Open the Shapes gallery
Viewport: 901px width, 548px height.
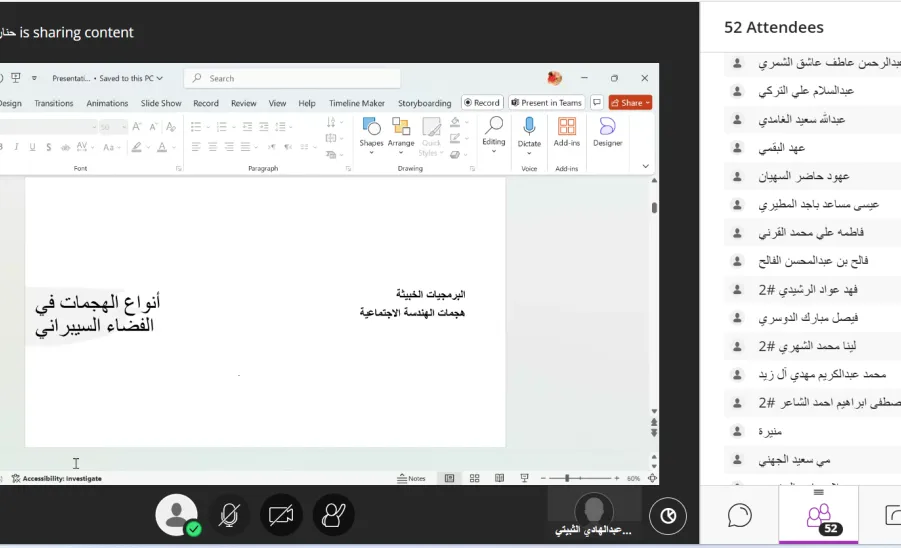[x=371, y=136]
